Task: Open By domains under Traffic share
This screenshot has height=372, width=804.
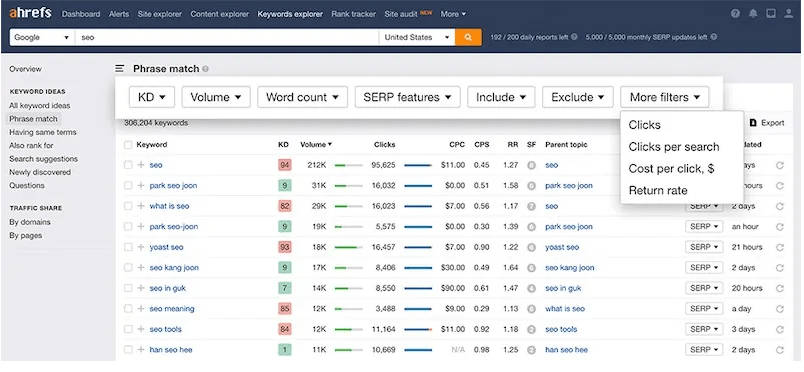Action: 30,222
